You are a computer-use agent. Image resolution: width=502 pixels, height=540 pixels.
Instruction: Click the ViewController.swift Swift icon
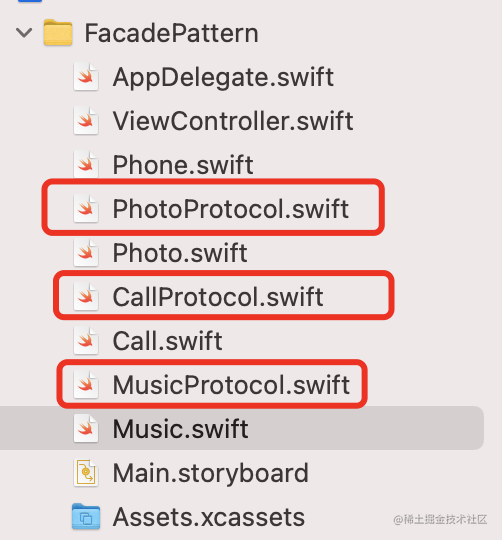pyautogui.click(x=86, y=121)
